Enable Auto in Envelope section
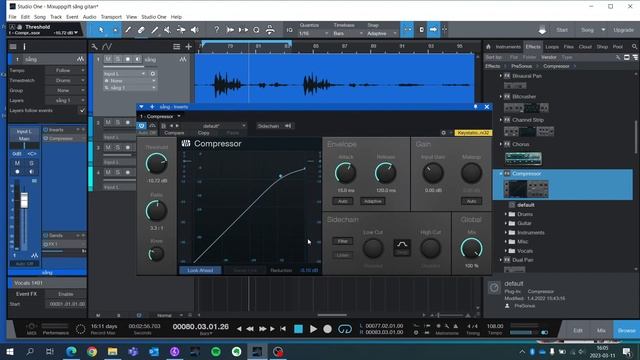 342,201
